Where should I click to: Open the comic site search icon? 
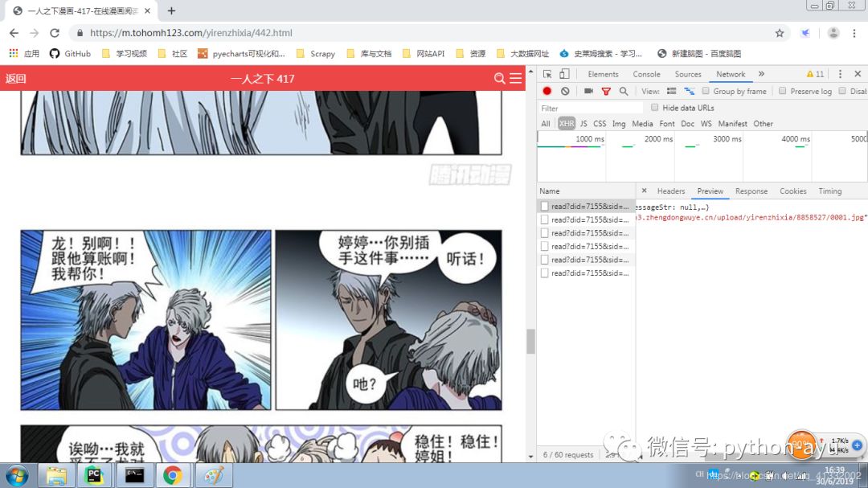[x=499, y=79]
